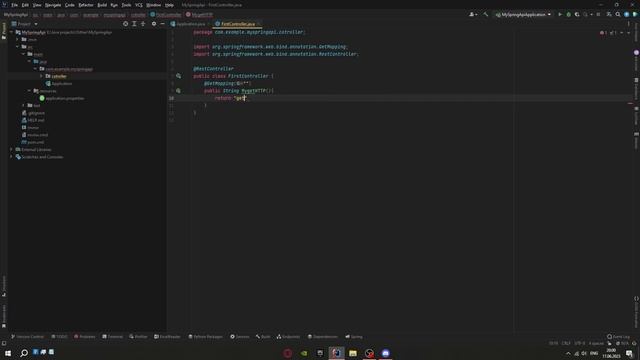This screenshot has height=360, width=640.
Task: Open the Navigate menu
Action: click(x=53, y=5)
